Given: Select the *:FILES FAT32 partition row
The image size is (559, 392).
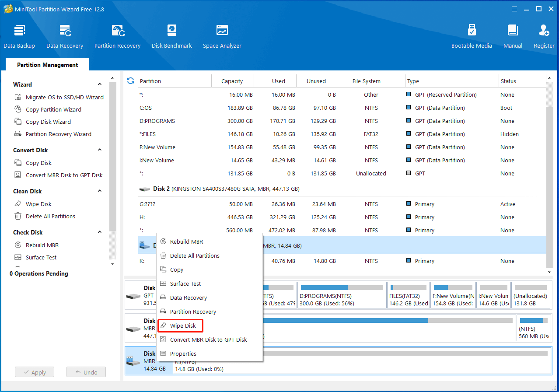Looking at the screenshot, I should [342, 134].
